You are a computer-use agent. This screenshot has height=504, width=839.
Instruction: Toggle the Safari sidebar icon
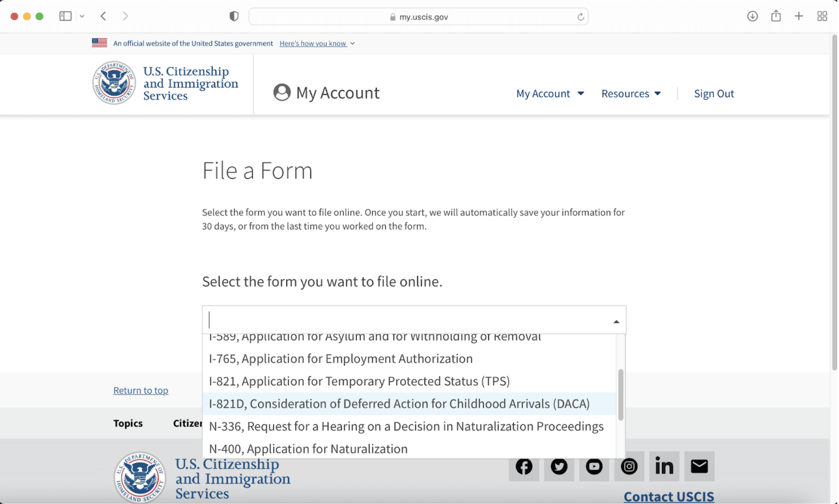[x=65, y=16]
